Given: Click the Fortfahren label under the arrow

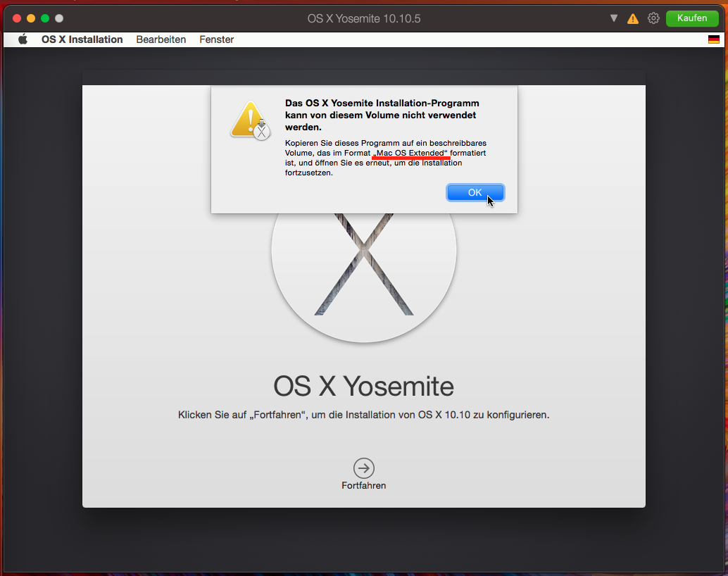Looking at the screenshot, I should tap(363, 485).
